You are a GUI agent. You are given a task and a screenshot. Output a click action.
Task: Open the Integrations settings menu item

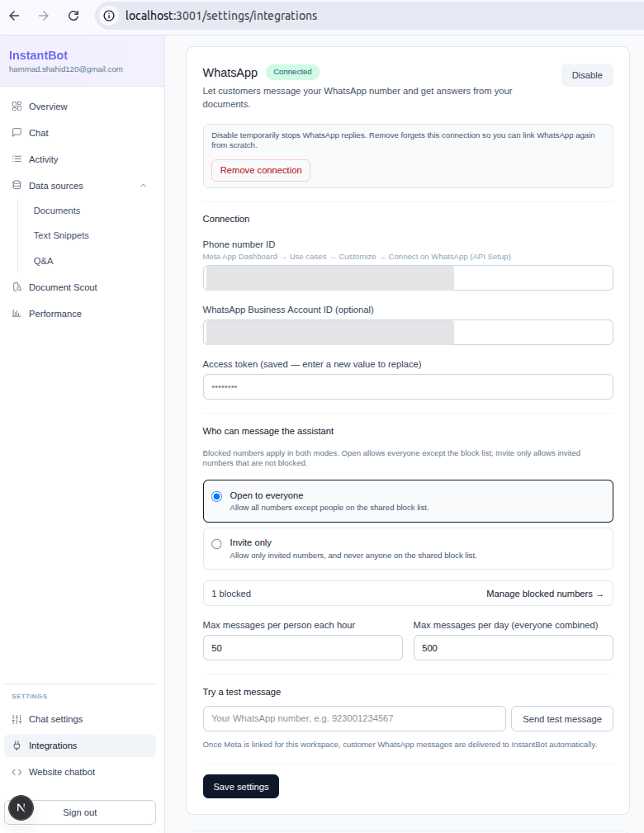pos(80,745)
